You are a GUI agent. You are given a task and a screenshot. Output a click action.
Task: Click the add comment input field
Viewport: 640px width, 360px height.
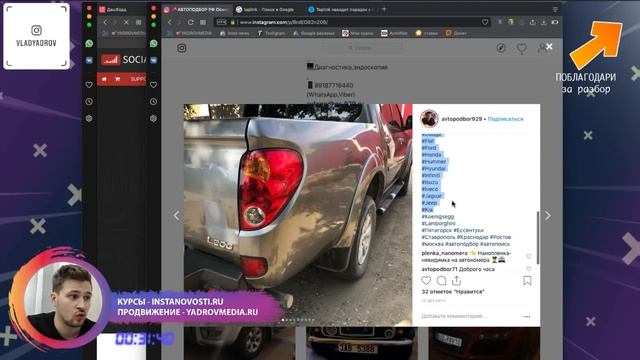[469, 316]
